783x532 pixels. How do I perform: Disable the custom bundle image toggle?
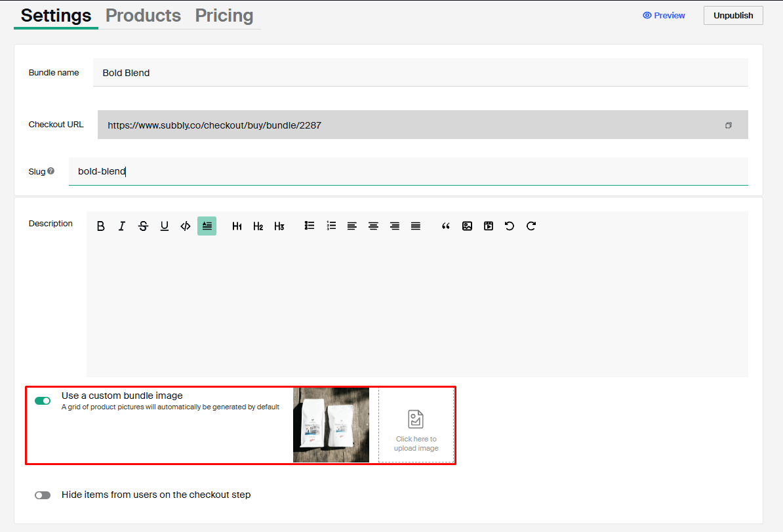(43, 401)
